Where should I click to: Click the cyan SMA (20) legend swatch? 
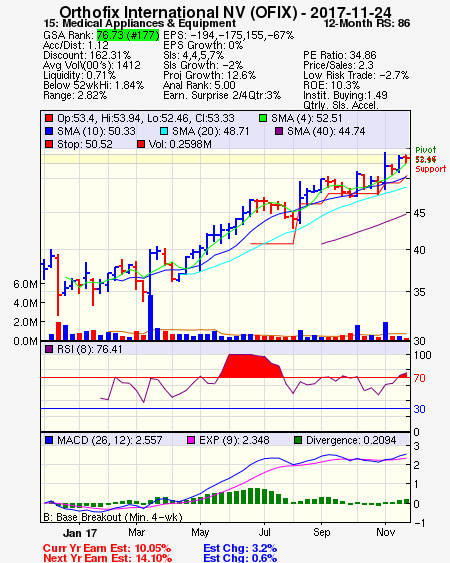click(164, 131)
